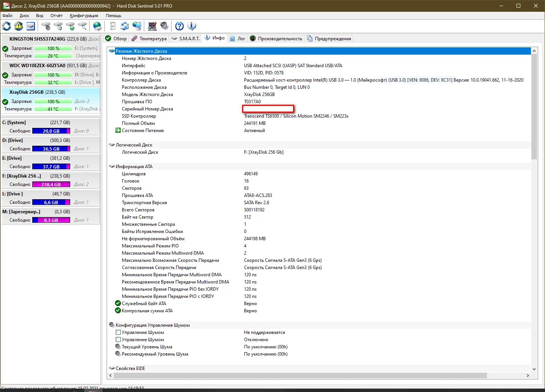Click the green health checkmark for WDC disk
The height and width of the screenshot is (392, 545).
click(x=5, y=75)
